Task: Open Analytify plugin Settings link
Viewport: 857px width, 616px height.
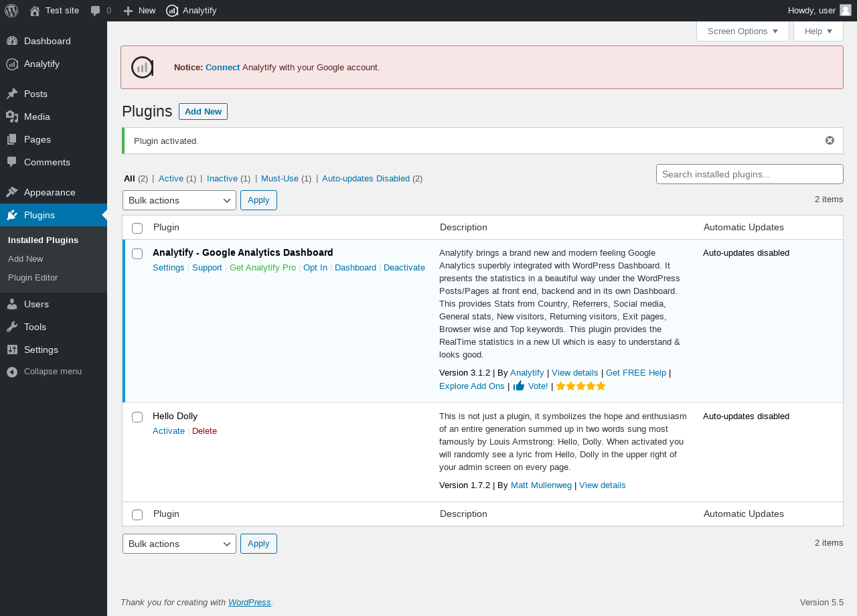Action: [x=169, y=268]
